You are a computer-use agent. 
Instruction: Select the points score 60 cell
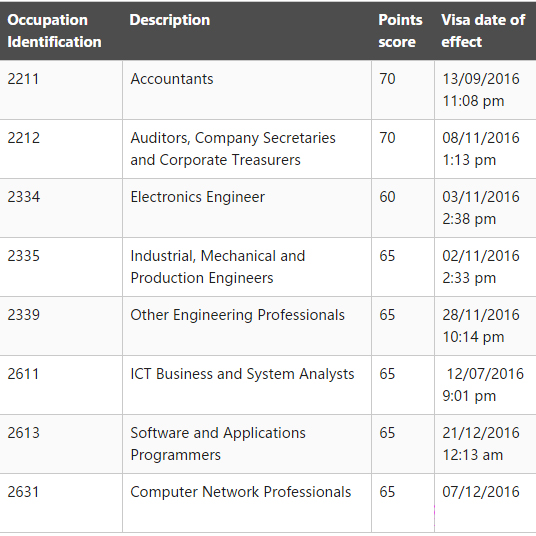coord(387,197)
